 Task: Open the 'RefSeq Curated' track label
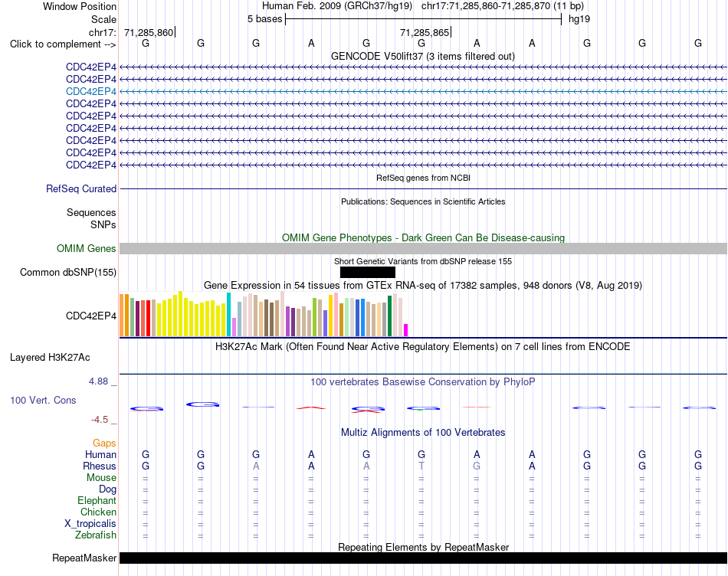pyautogui.click(x=80, y=189)
